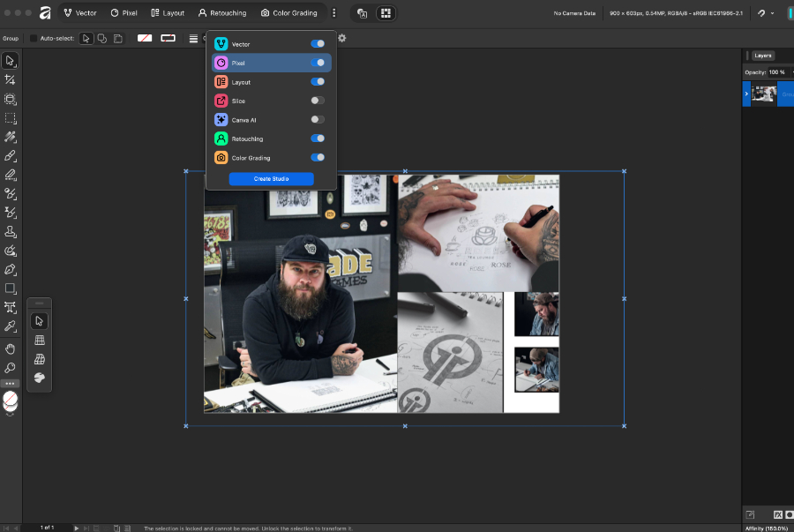
Task: Enable the Slice studio toggle
Action: tap(317, 101)
